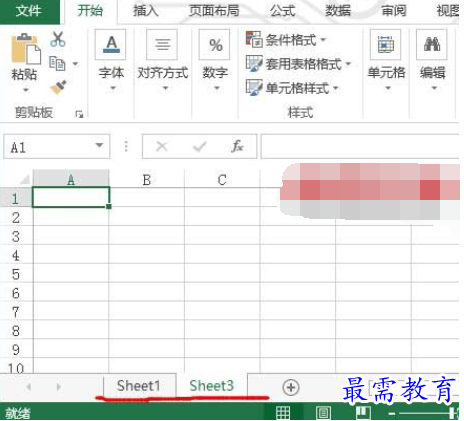The width and height of the screenshot is (464, 421).
Task: Switch to the 页面布局 tab
Action: tap(214, 11)
